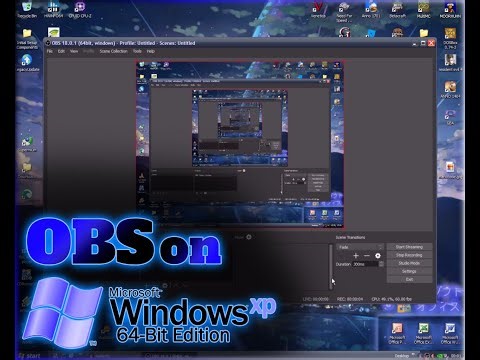This screenshot has width=480, height=360.
Task: Open the Tools menu
Action: click(137, 51)
